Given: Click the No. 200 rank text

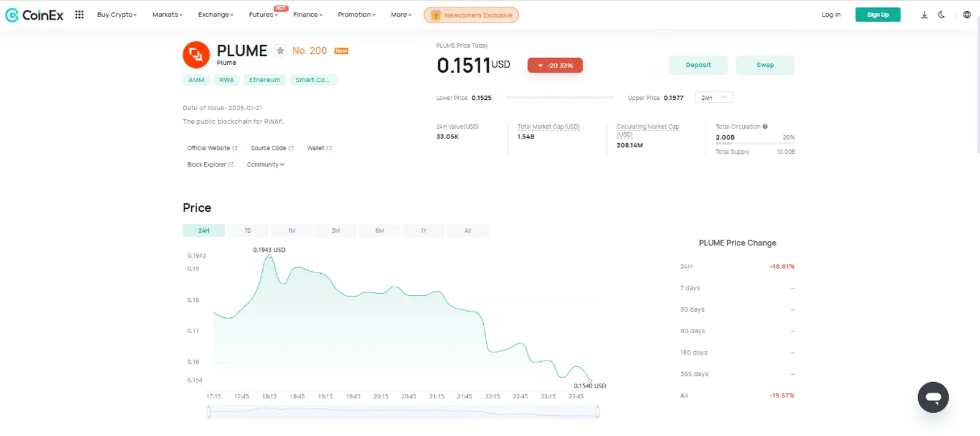Looking at the screenshot, I should pyautogui.click(x=309, y=51).
